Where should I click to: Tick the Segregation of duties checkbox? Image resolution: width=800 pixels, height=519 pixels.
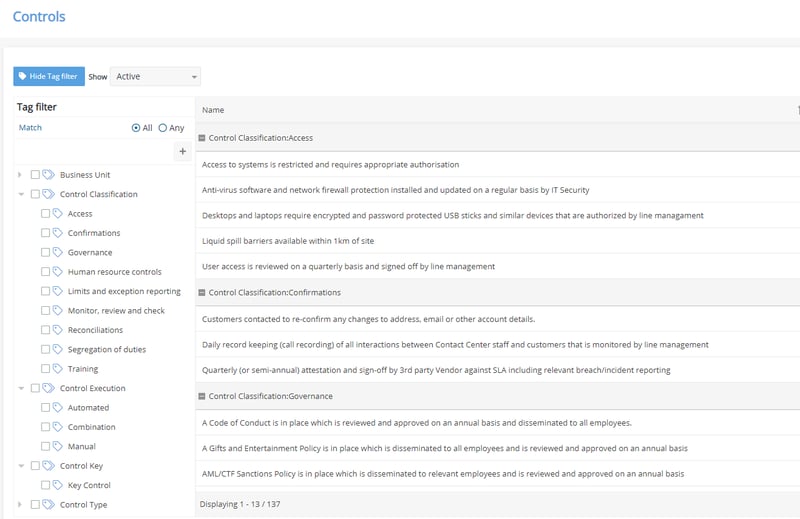[x=45, y=350]
